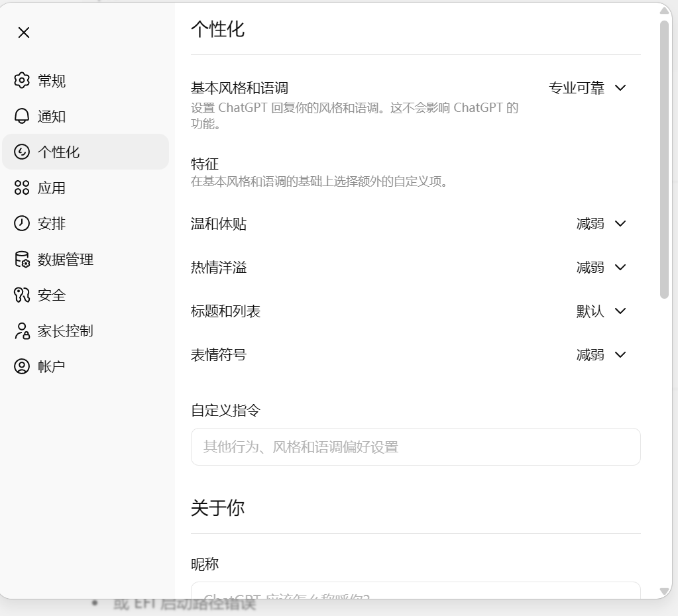This screenshot has height=616, width=678.
Task: Click the scrollbar up arrow
Action: (x=665, y=11)
